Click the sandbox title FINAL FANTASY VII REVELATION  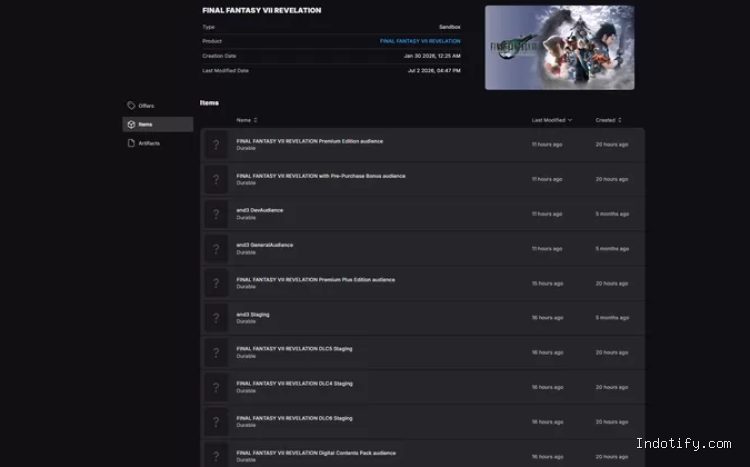(262, 11)
